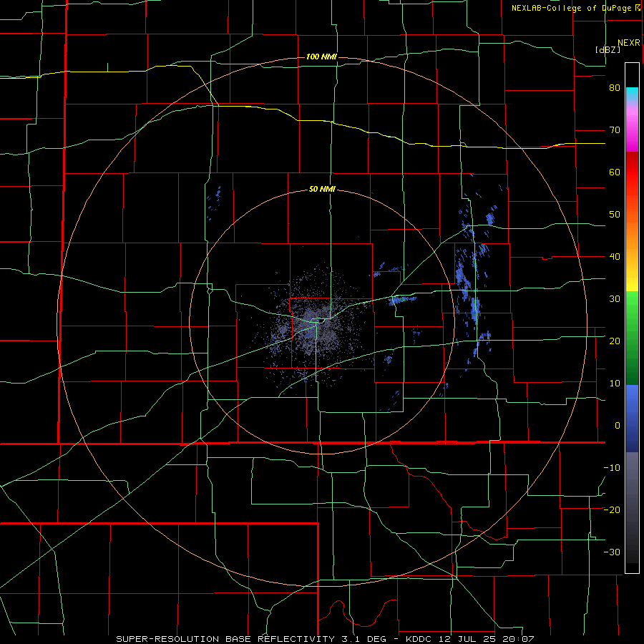Image resolution: width=644 pixels, height=644 pixels.
Task: Click the 50 NMI range ring label
Action: coord(322,190)
